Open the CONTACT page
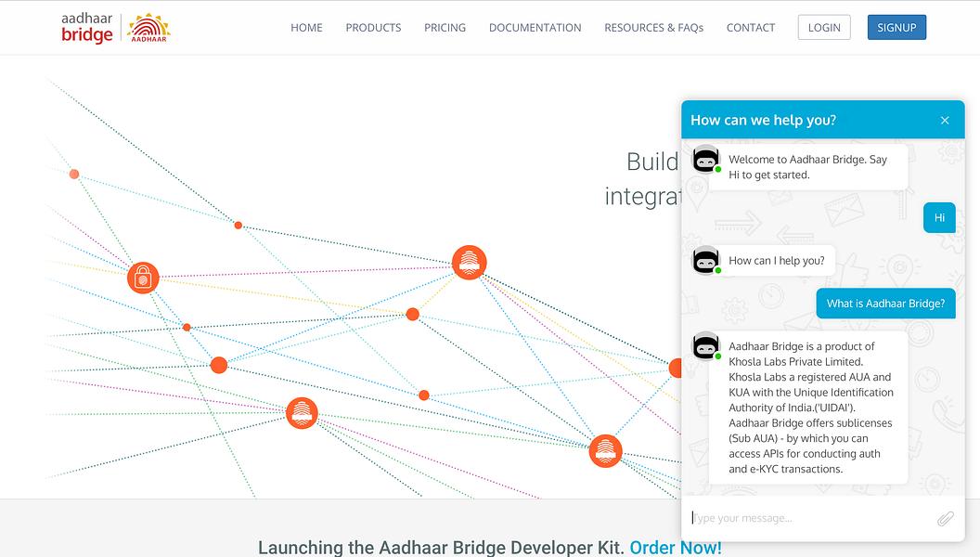 point(751,28)
